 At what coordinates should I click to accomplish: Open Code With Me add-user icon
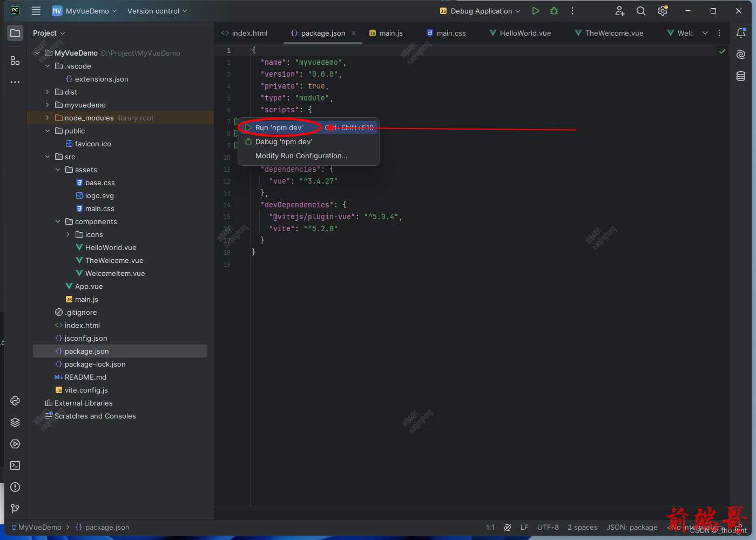coord(620,11)
